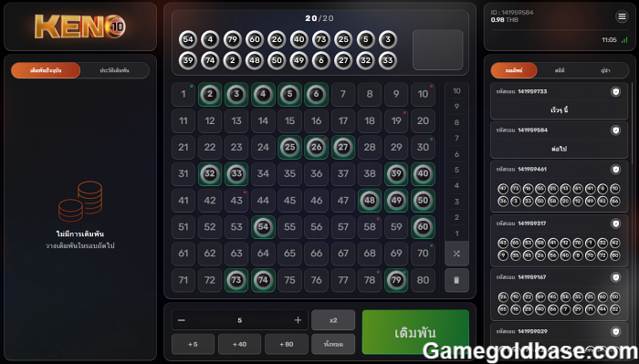Screen dimensions: 639x364
Task: Pick number 1 on the grid
Action: 183,95
